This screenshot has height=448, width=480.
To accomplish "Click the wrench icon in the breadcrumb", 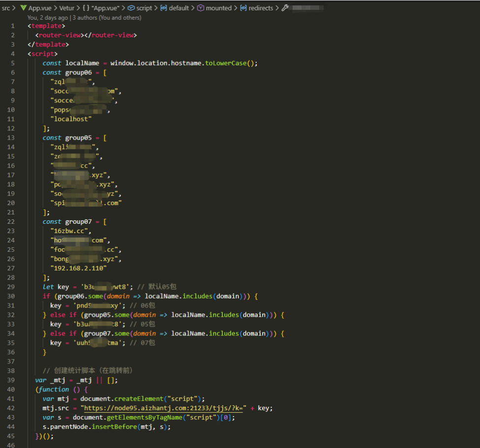I will coord(285,8).
